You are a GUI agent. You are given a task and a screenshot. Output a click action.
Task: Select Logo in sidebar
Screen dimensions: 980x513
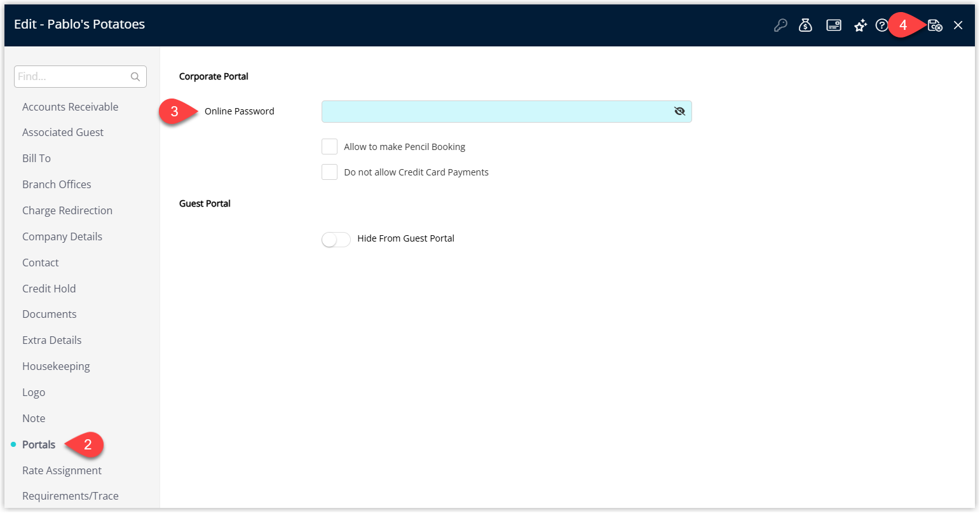point(34,392)
